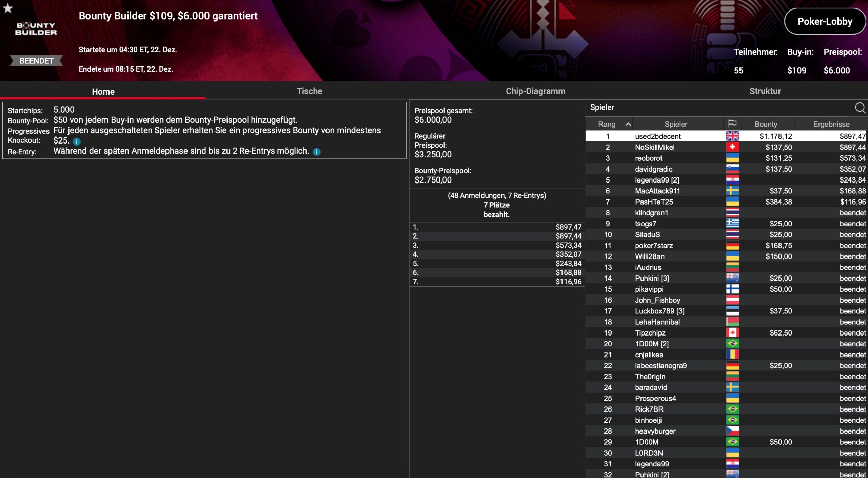The height and width of the screenshot is (478, 868).
Task: Sort the list by Ergebnisse column
Action: click(831, 124)
